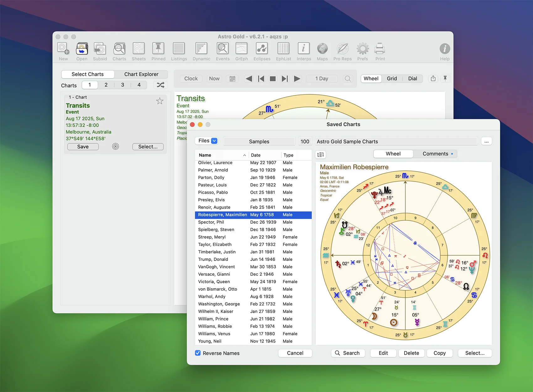This screenshot has width=533, height=392.
Task: Select the Picasso, Pablo row
Action: [253, 192]
